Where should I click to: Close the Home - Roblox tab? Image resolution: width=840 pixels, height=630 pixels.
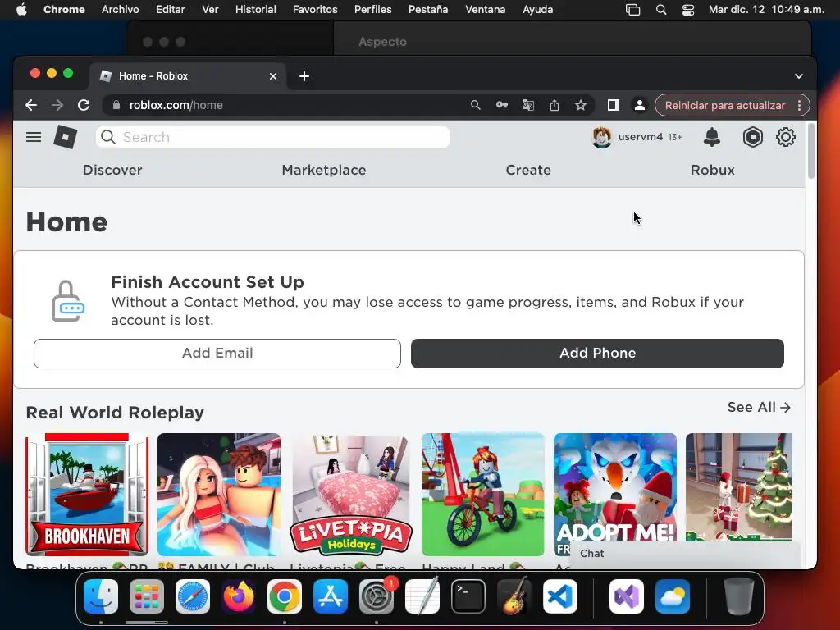point(272,76)
